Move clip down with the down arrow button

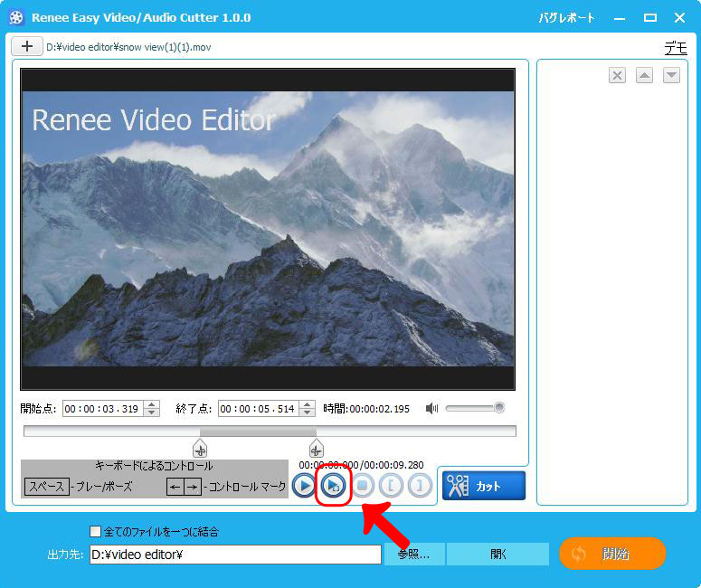click(x=671, y=75)
